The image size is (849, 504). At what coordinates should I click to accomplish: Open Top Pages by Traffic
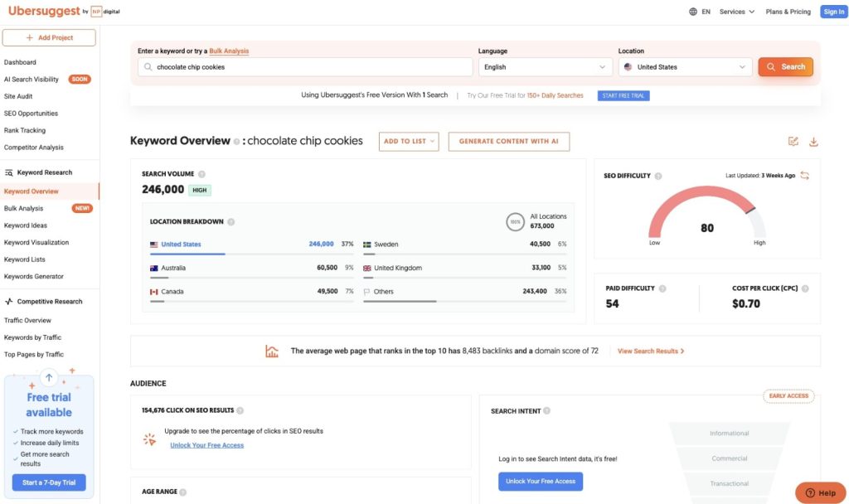pyautogui.click(x=33, y=355)
